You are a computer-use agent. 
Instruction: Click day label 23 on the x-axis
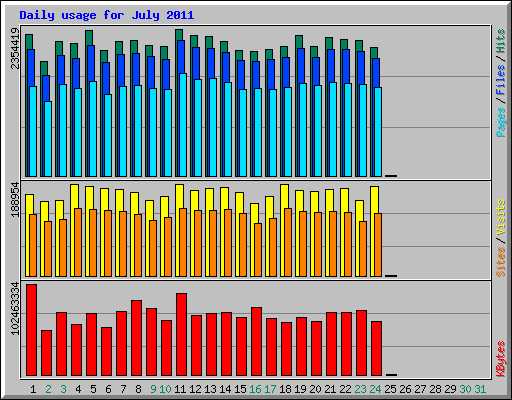360,389
